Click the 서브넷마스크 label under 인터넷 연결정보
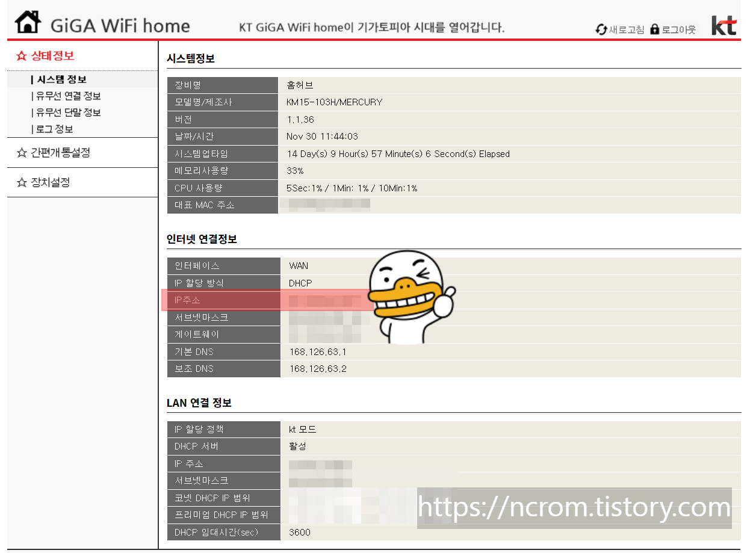756x553 pixels. pyautogui.click(x=202, y=317)
